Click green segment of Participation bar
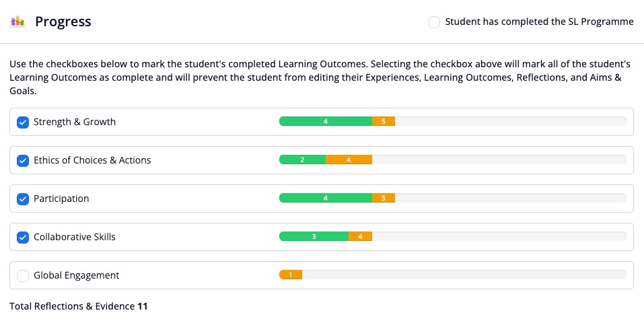 pos(326,198)
